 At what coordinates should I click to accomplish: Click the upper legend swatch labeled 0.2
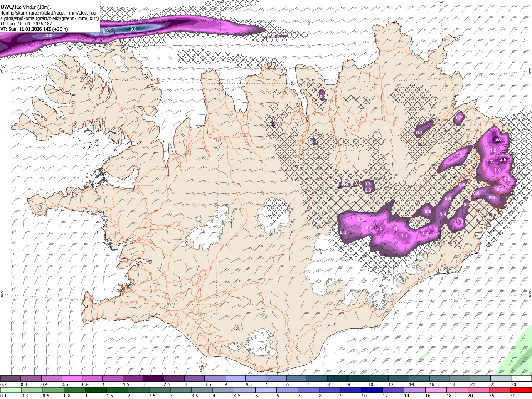(x=11, y=379)
